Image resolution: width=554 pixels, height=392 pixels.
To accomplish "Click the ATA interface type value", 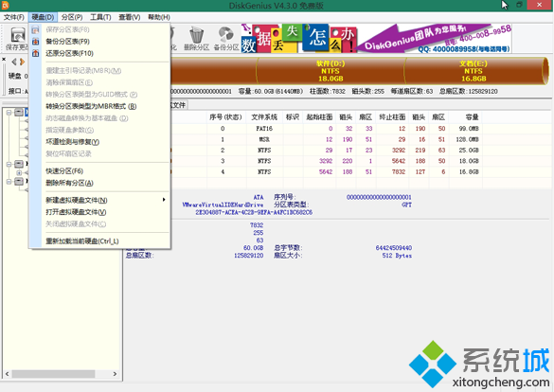I will pos(259,197).
